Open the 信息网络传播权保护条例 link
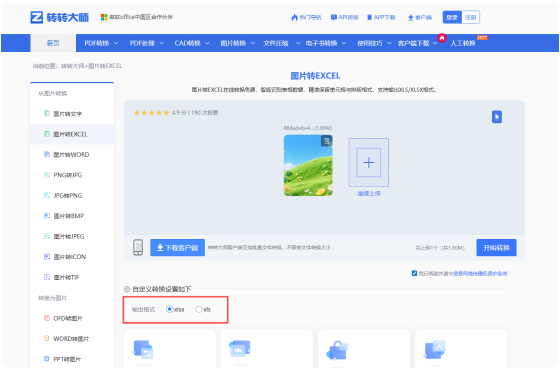Image resolution: width=560 pixels, height=369 pixels. [480, 274]
